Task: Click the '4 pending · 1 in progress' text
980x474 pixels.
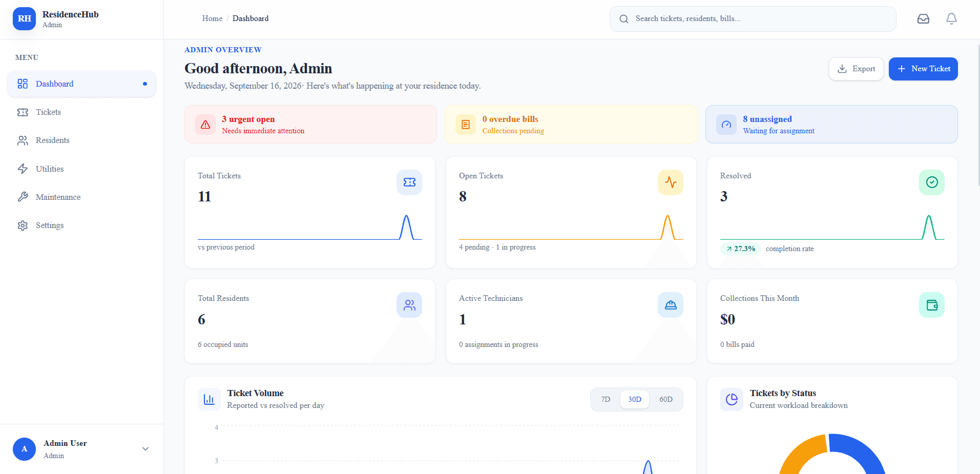Action: (x=497, y=247)
